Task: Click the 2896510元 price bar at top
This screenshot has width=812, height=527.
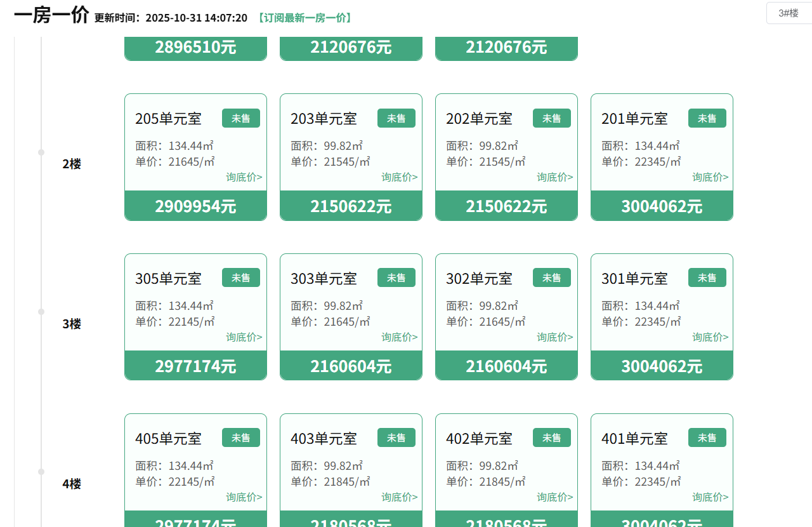Action: point(195,48)
